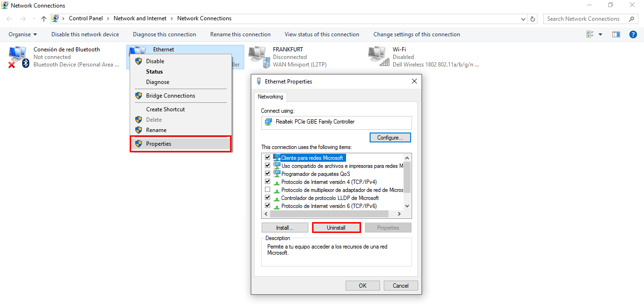Expand the Network and Internet breadcrumb chevron
The width and height of the screenshot is (644, 307).
click(172, 19)
